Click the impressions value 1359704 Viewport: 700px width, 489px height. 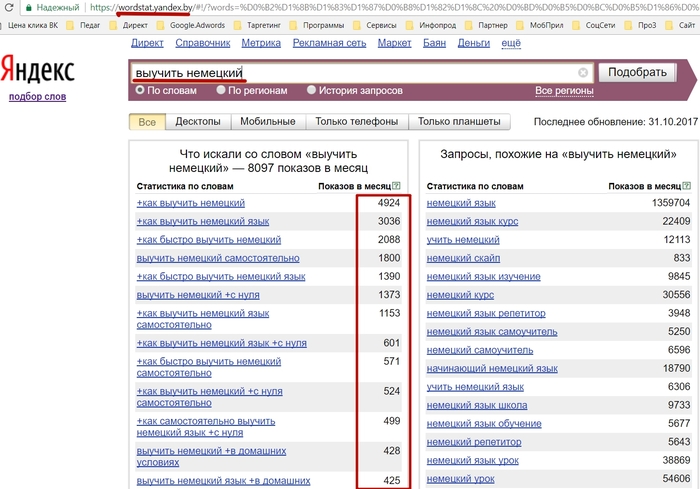(x=671, y=203)
